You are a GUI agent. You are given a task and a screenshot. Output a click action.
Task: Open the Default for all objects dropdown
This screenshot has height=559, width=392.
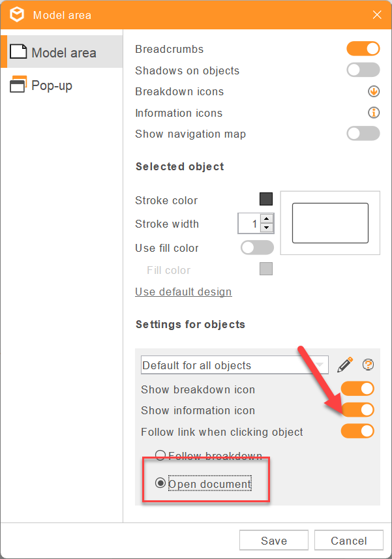(x=235, y=365)
